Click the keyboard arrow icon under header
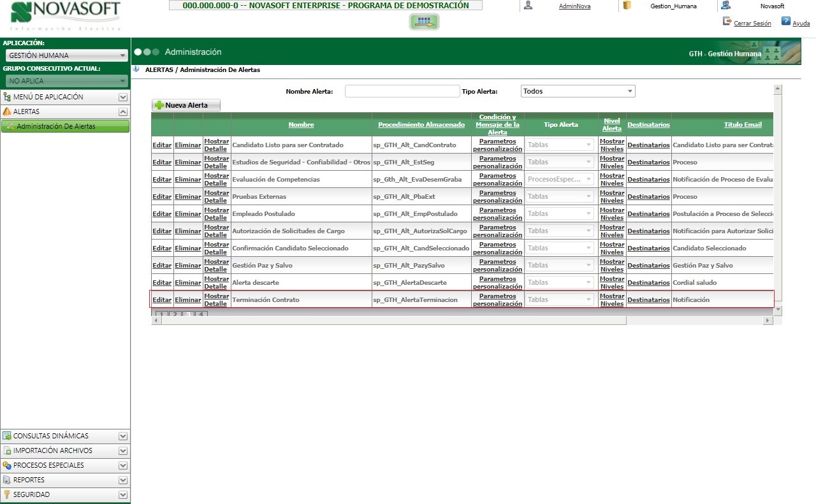 tap(424, 22)
